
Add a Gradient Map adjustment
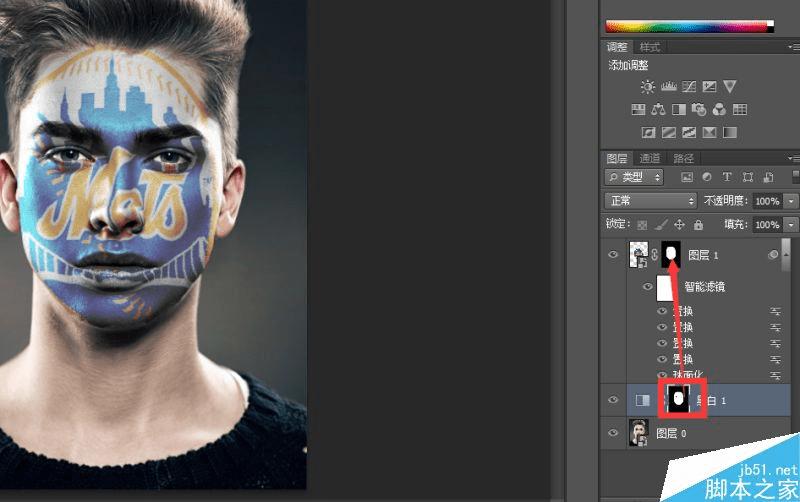(x=730, y=133)
